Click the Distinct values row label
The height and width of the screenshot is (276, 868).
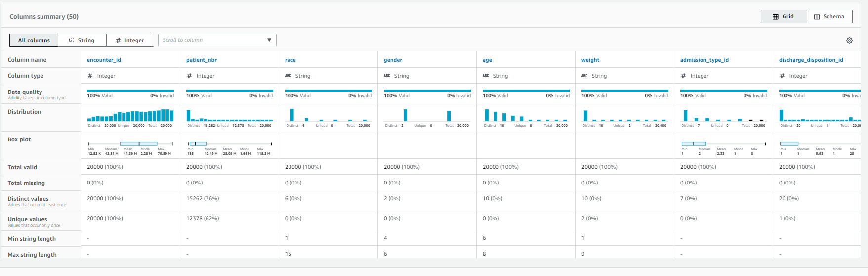click(28, 199)
